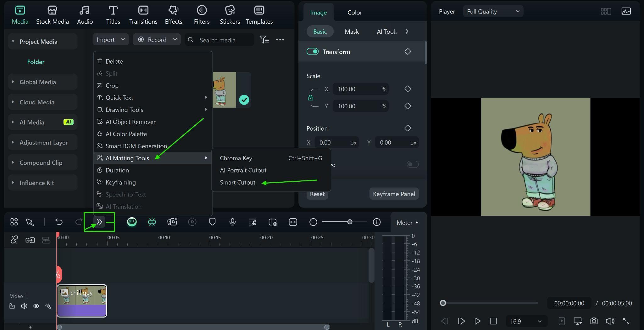Image resolution: width=644 pixels, height=330 pixels.
Task: Select the timeline pointer select tool
Action: (x=30, y=222)
